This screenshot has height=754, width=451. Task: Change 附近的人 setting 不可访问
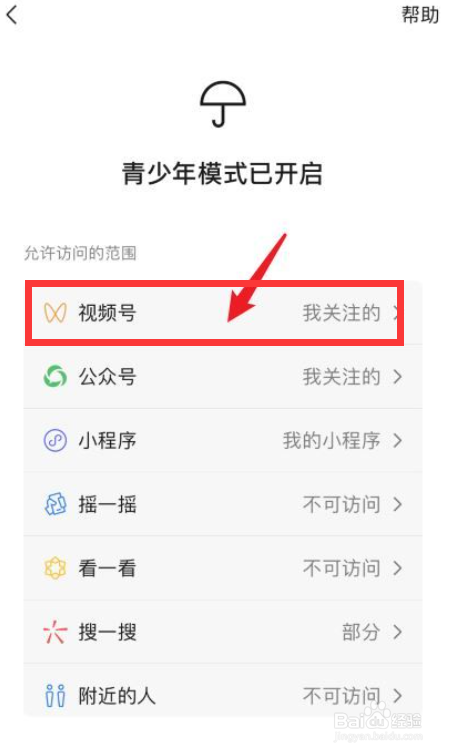pos(341,696)
